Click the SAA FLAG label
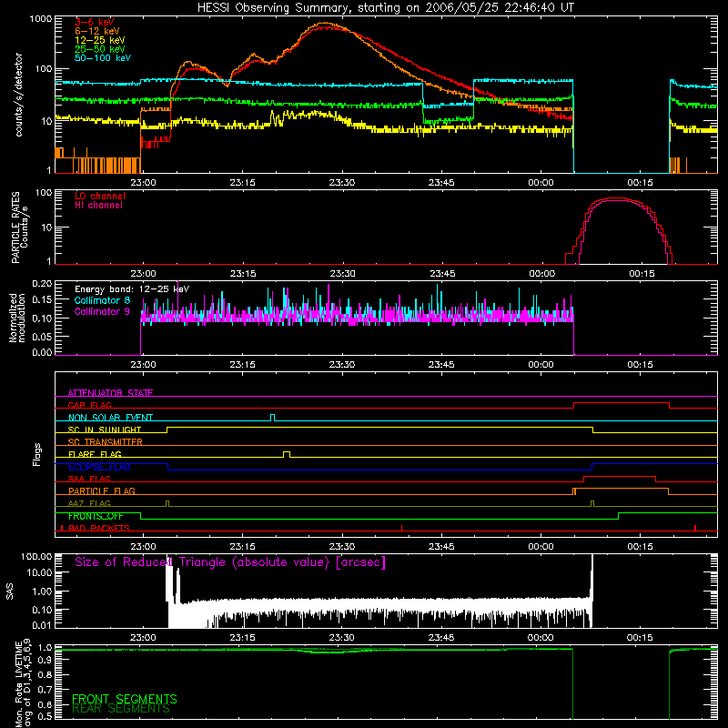728x728 pixels. click(89, 479)
